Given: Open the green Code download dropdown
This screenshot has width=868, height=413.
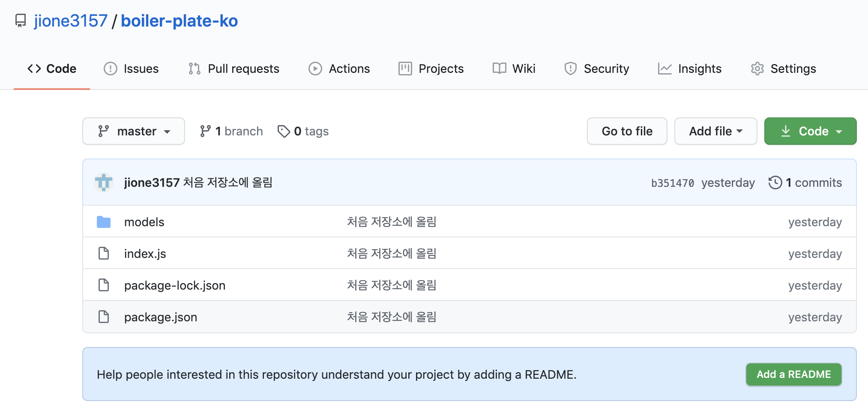Looking at the screenshot, I should pyautogui.click(x=811, y=131).
